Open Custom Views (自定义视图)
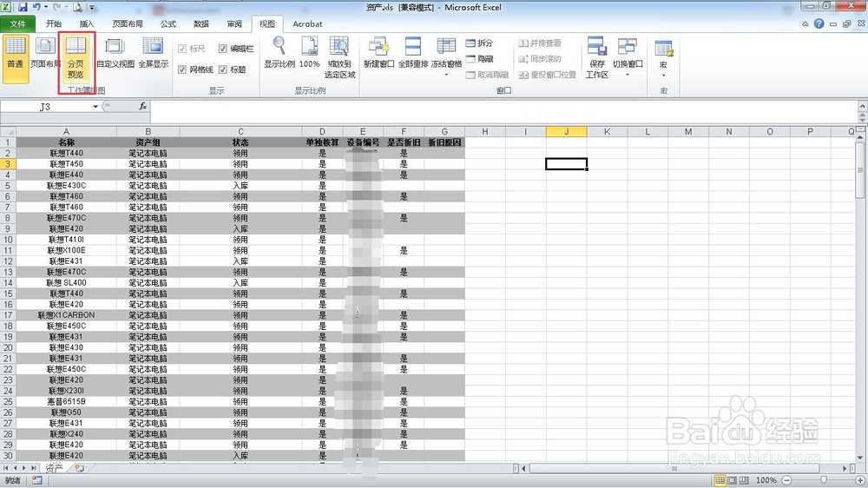 coord(115,53)
